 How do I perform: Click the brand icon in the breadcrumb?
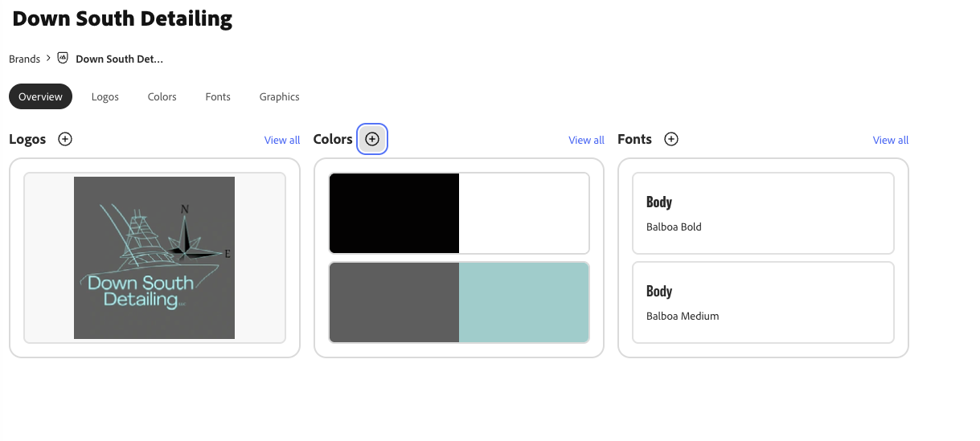(x=63, y=58)
